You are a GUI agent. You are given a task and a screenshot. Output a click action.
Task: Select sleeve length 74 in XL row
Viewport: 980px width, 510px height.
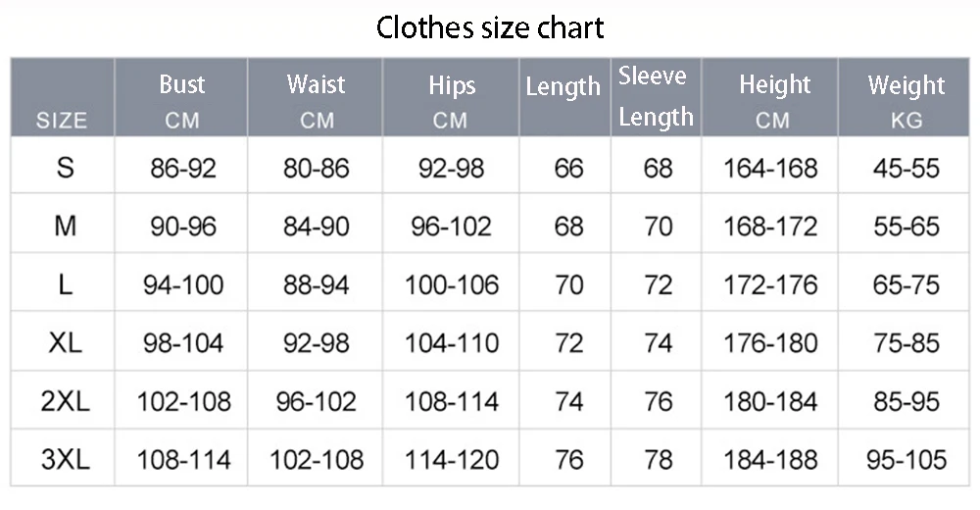tap(659, 343)
